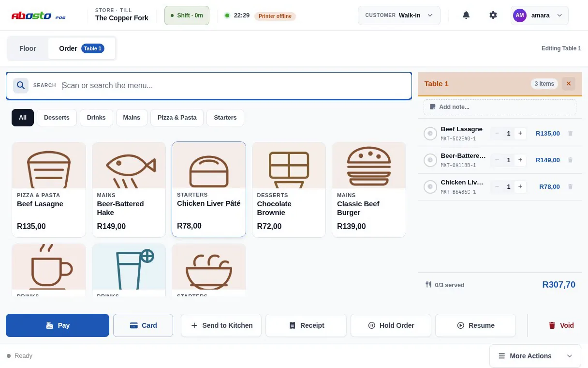Click the order total R307,70
588x368 pixels.
559,285
